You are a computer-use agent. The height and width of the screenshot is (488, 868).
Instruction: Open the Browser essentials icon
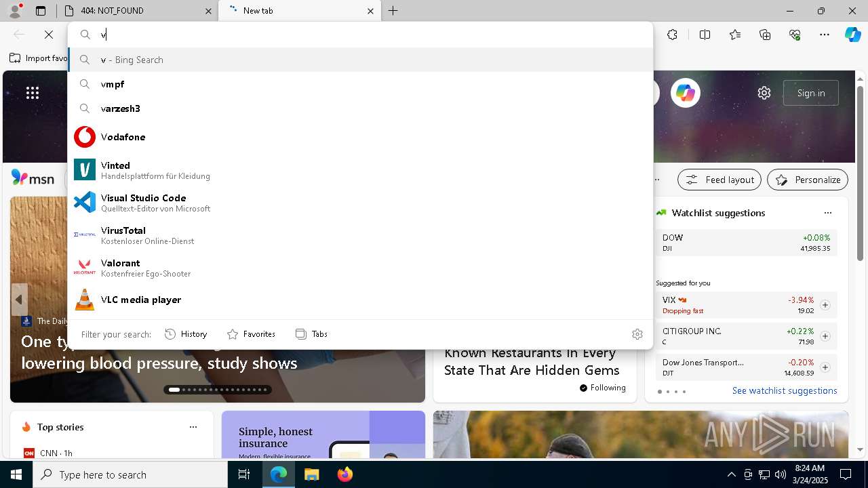tap(795, 35)
